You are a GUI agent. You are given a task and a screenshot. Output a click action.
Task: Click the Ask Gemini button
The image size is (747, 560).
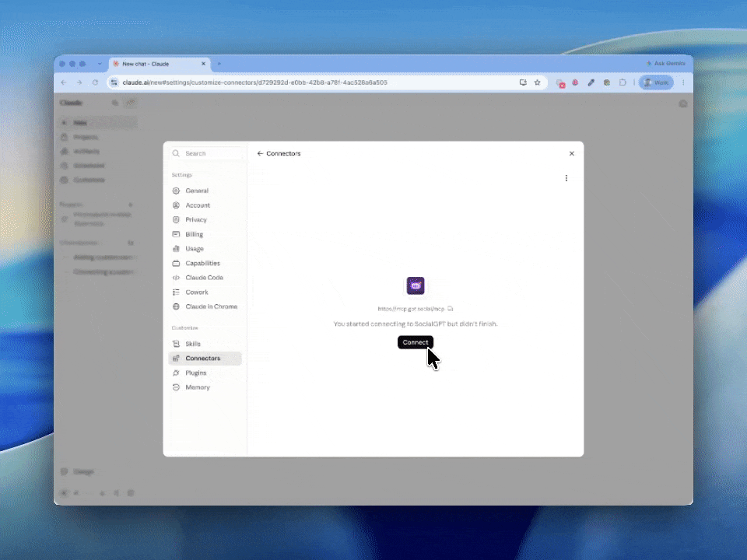click(x=665, y=63)
